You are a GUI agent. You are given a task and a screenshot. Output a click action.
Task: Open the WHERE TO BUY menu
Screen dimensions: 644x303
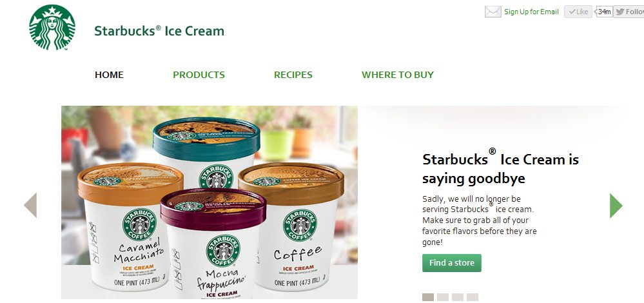click(x=398, y=75)
